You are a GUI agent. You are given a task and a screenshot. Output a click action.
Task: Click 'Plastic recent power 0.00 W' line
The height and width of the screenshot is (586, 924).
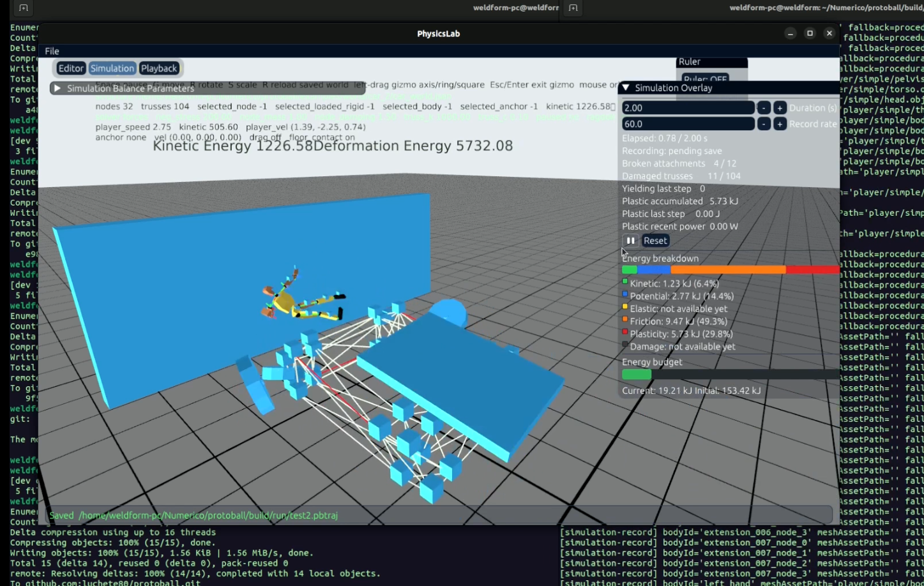680,226
